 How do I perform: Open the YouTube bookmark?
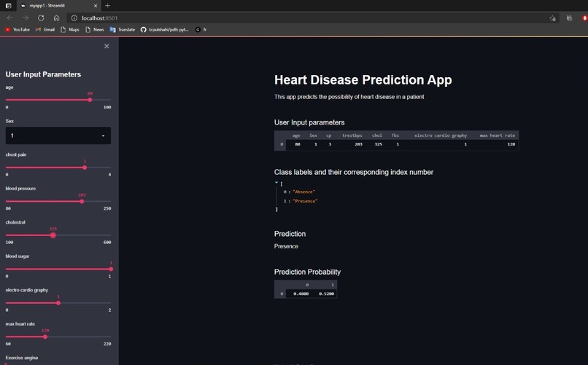coord(18,30)
